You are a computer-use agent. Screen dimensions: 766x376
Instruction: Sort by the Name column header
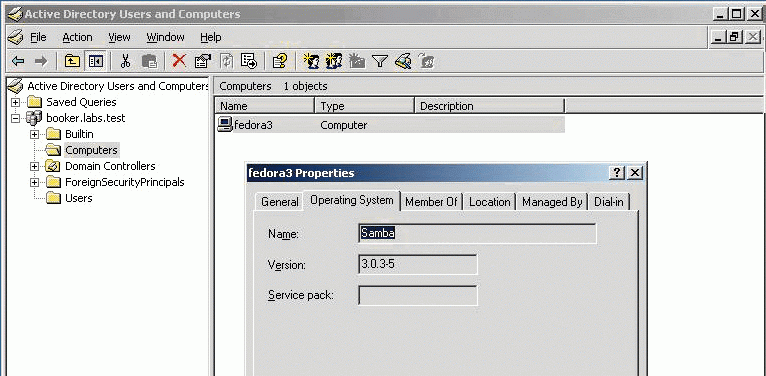click(264, 106)
